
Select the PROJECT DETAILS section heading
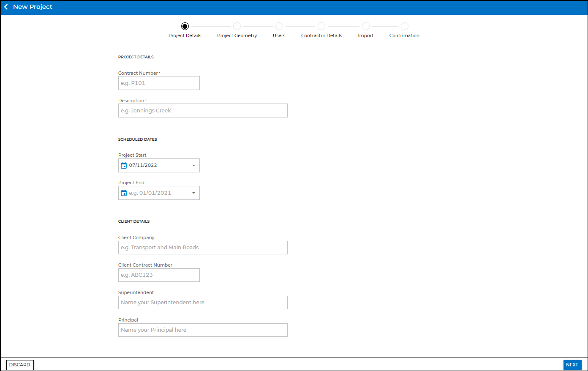(x=136, y=57)
